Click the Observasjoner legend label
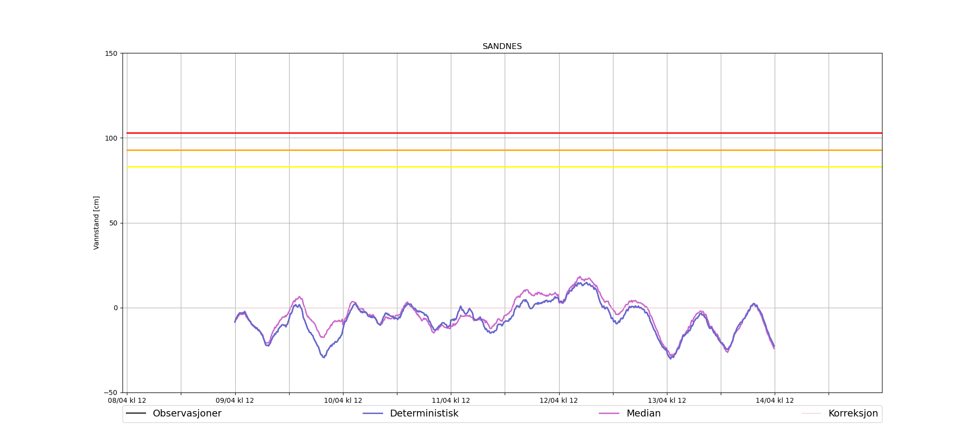This screenshot has height=441, width=980. (x=187, y=414)
